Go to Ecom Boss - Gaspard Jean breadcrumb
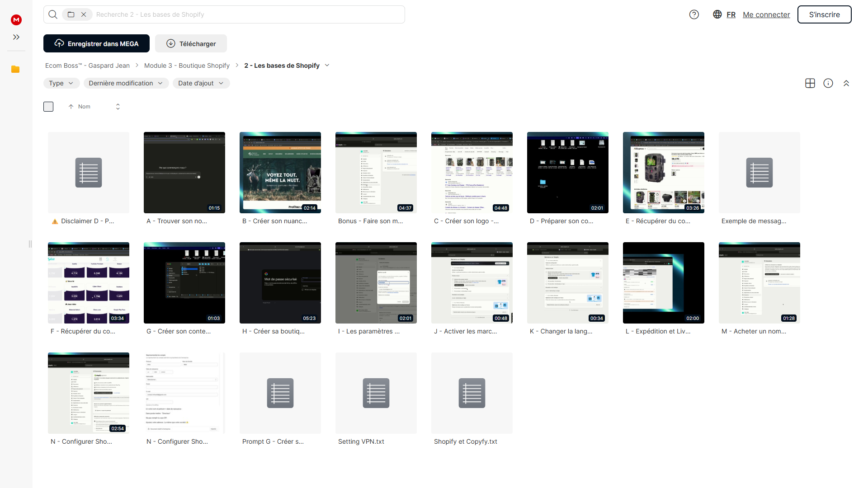Screen dimensions: 868x488 (x=87, y=66)
